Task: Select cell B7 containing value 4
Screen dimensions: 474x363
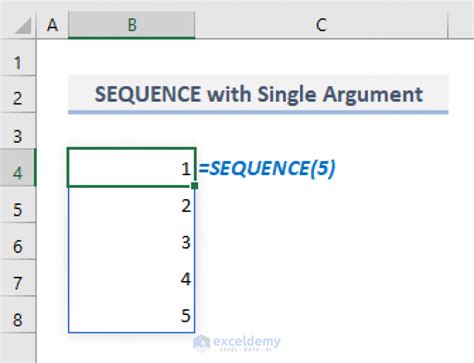Action: pos(132,278)
